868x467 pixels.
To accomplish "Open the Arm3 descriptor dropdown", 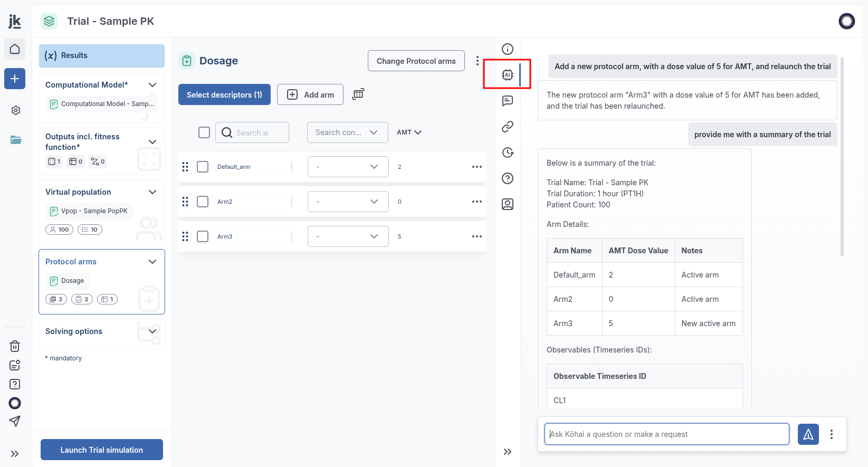I will click(348, 236).
